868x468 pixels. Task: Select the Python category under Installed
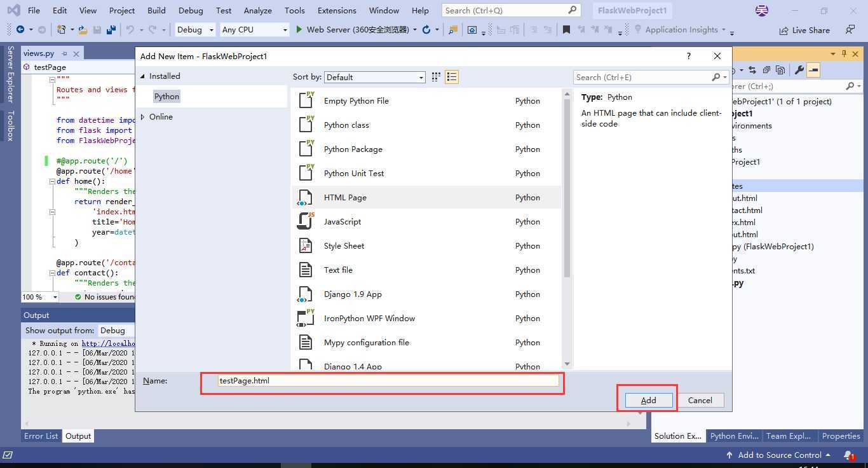[166, 96]
